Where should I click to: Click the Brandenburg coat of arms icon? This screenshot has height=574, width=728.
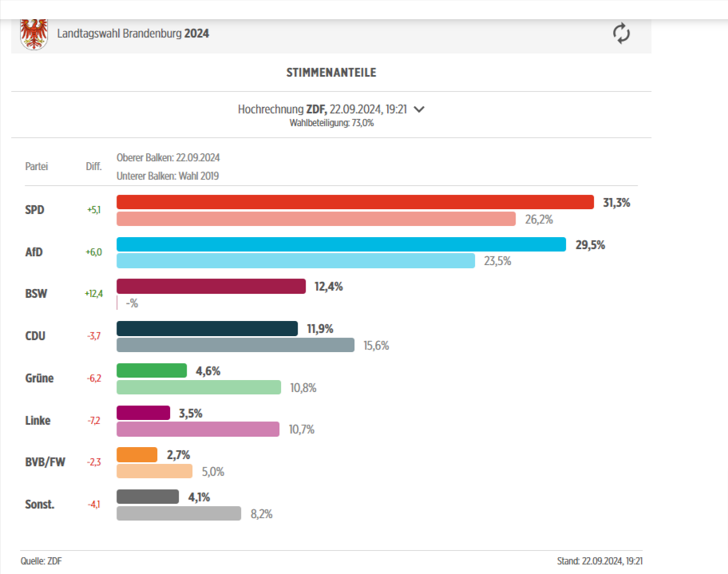click(x=34, y=34)
